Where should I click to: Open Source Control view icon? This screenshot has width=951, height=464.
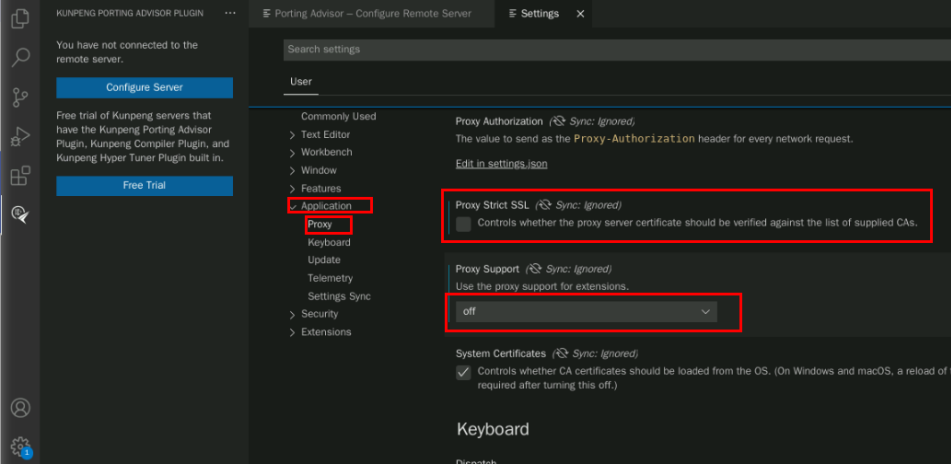[20, 96]
